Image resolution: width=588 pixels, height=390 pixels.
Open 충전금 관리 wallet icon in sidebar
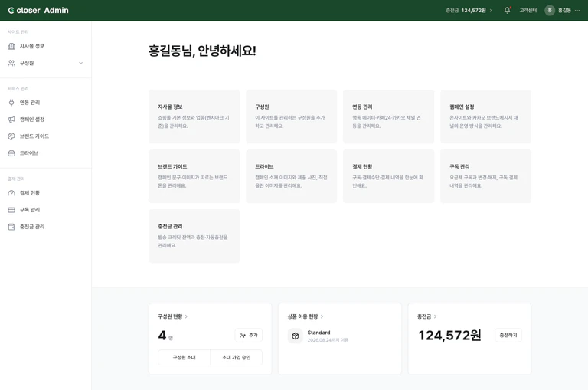pyautogui.click(x=11, y=227)
